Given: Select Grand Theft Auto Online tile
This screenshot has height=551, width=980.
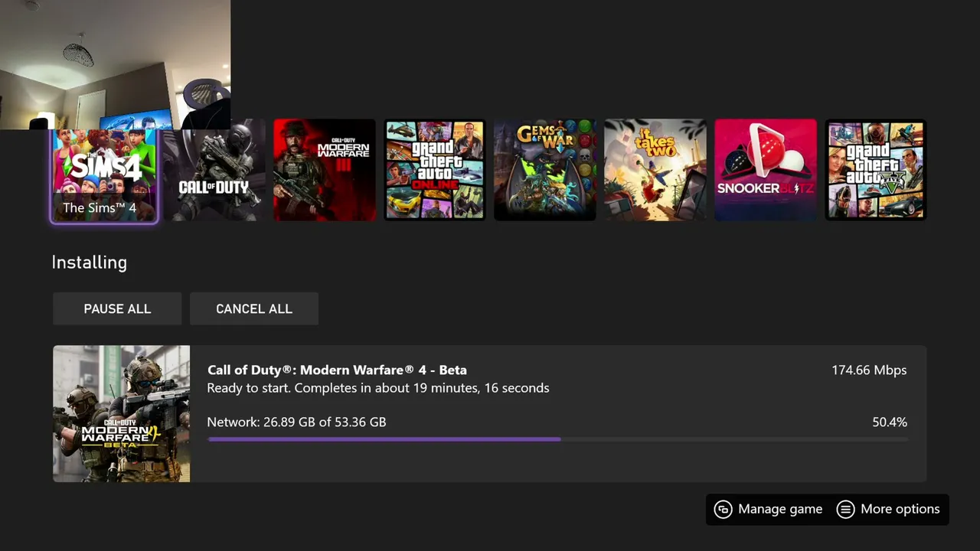Looking at the screenshot, I should [435, 170].
